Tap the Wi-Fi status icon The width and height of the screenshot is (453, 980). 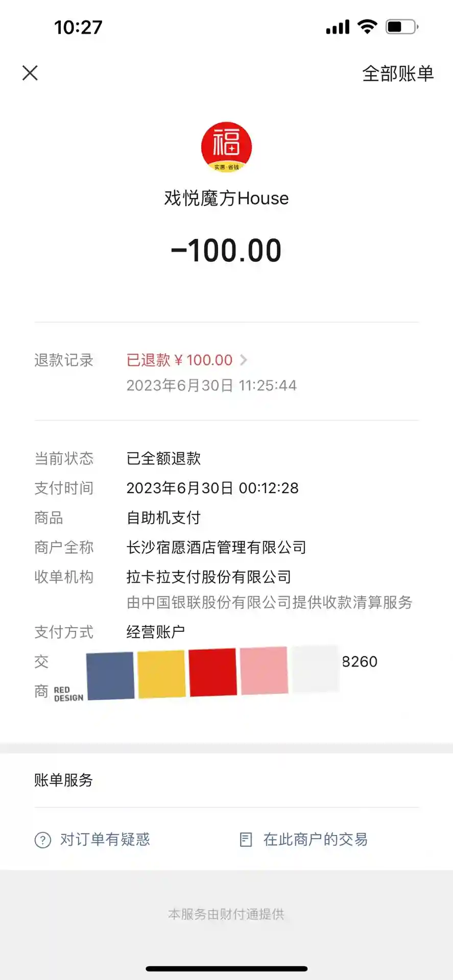click(367, 27)
